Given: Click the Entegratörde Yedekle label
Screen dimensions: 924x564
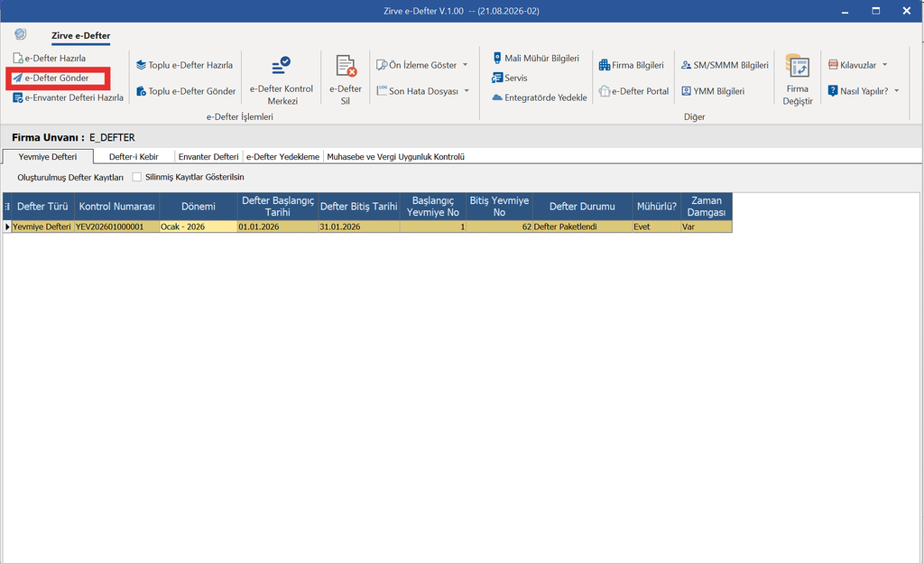Looking at the screenshot, I should [x=546, y=97].
